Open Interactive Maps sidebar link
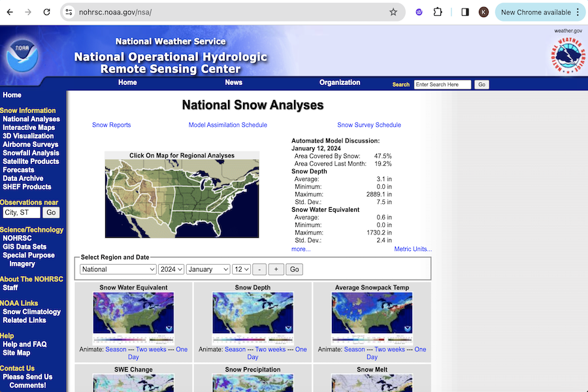Image resolution: width=588 pixels, height=392 pixels. tap(29, 127)
